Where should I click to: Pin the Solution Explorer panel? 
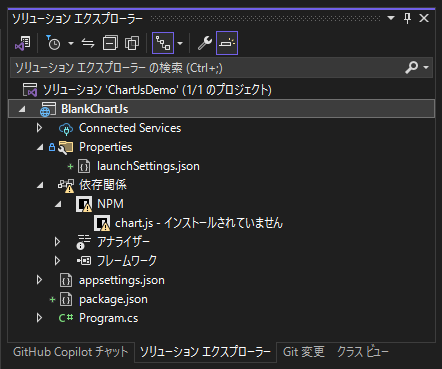407,18
